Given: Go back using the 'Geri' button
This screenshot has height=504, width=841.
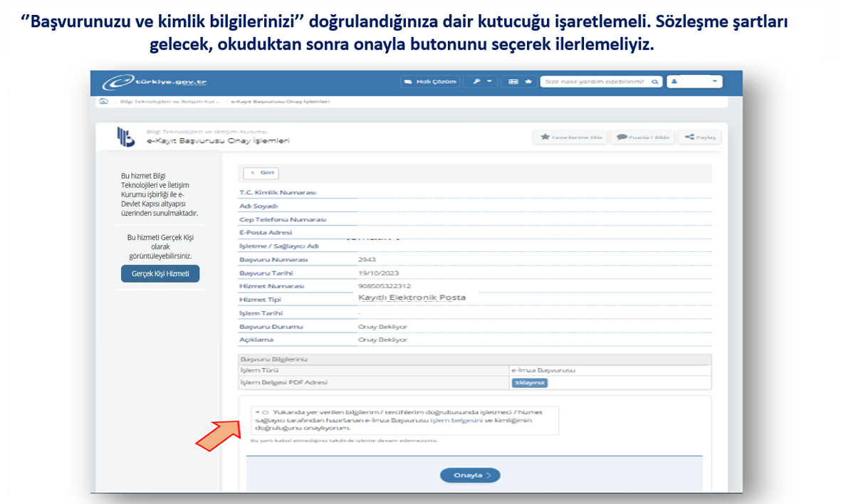Looking at the screenshot, I should click(261, 173).
